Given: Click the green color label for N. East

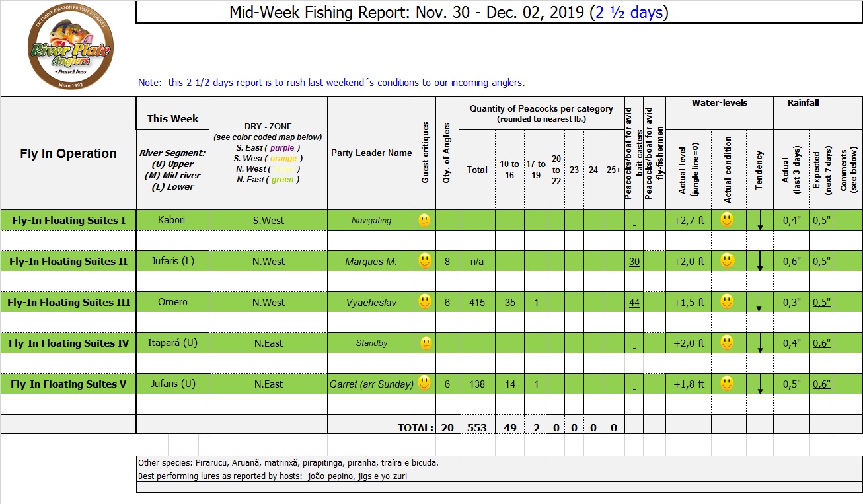Looking at the screenshot, I should (281, 180).
